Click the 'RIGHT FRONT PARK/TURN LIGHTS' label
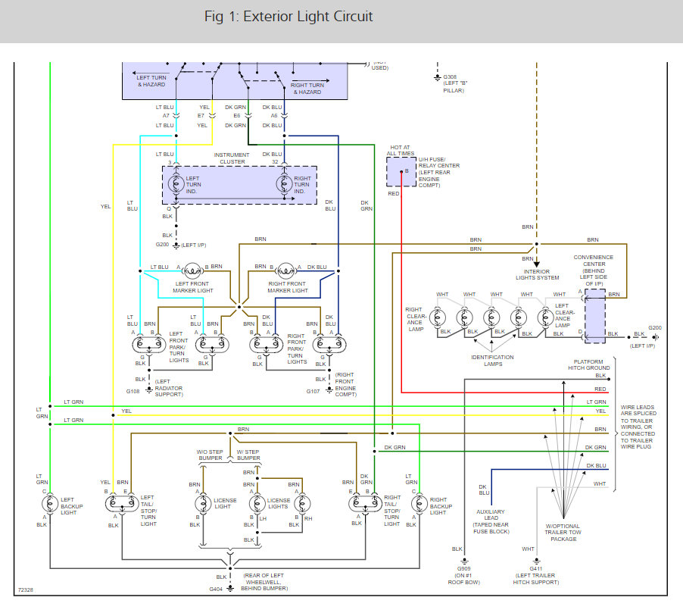 (x=297, y=349)
